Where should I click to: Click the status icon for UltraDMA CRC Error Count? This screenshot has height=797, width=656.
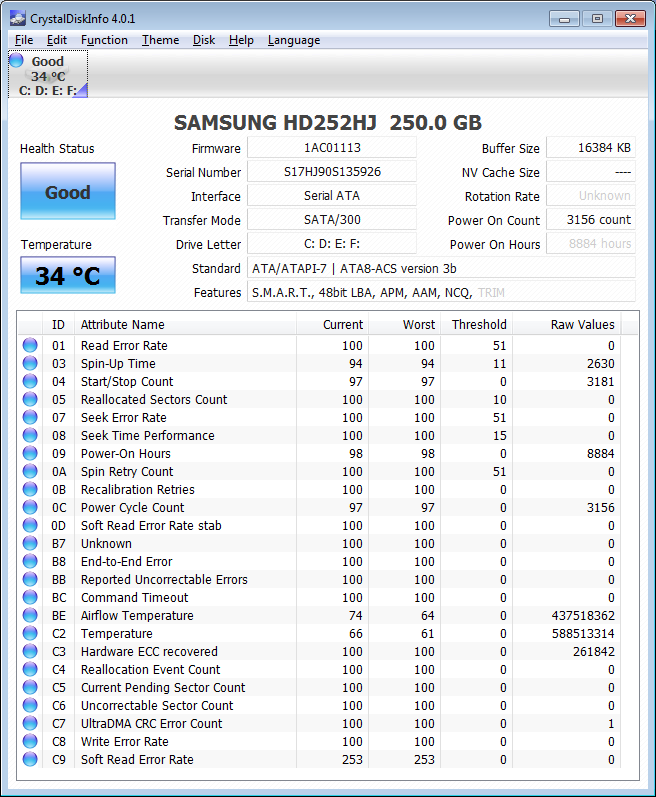(x=30, y=723)
